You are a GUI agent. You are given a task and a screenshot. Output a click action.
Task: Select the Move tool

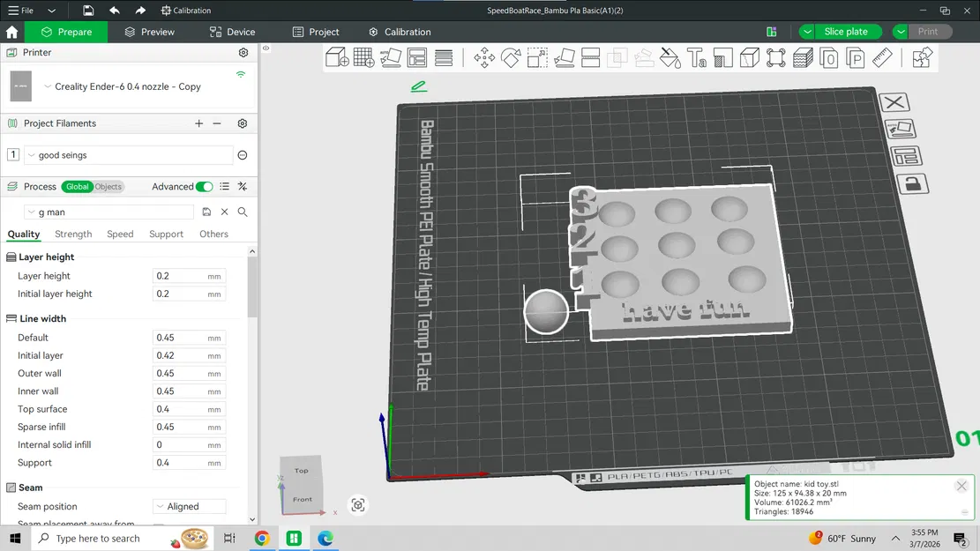pos(483,57)
